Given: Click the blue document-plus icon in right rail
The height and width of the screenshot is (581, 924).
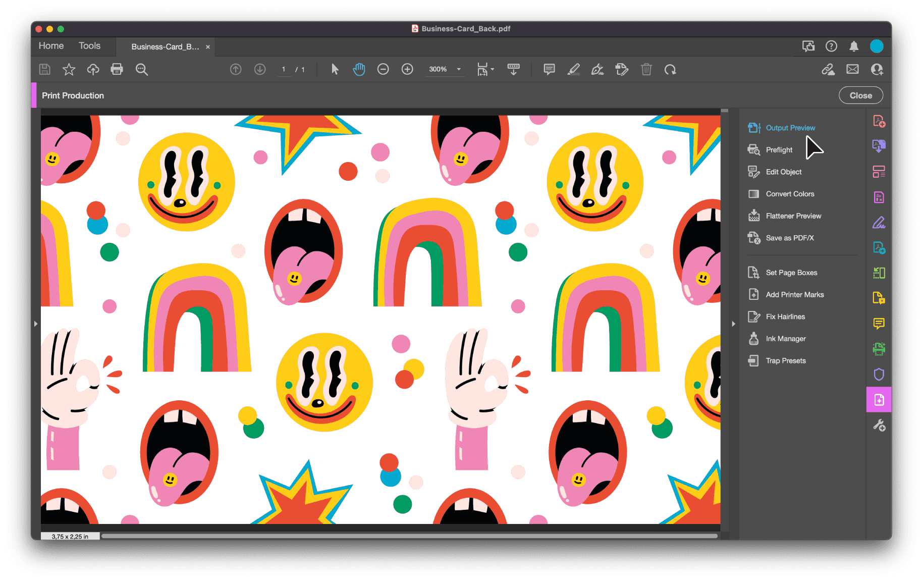Looking at the screenshot, I should click(879, 247).
